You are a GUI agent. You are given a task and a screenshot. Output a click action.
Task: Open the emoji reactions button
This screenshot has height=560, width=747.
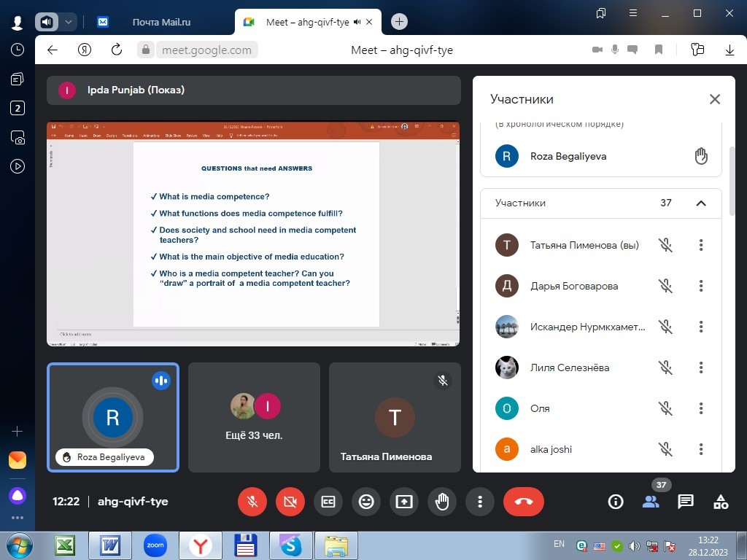click(x=366, y=502)
